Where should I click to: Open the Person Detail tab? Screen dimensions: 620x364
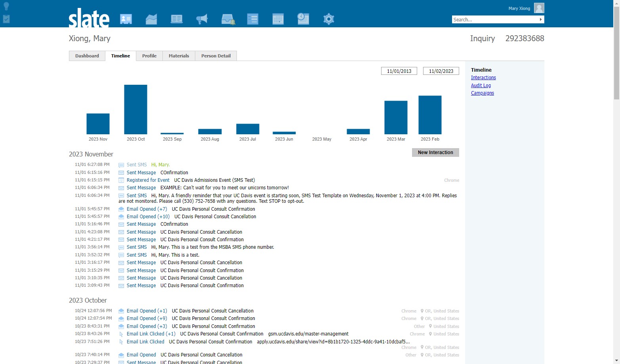click(216, 56)
